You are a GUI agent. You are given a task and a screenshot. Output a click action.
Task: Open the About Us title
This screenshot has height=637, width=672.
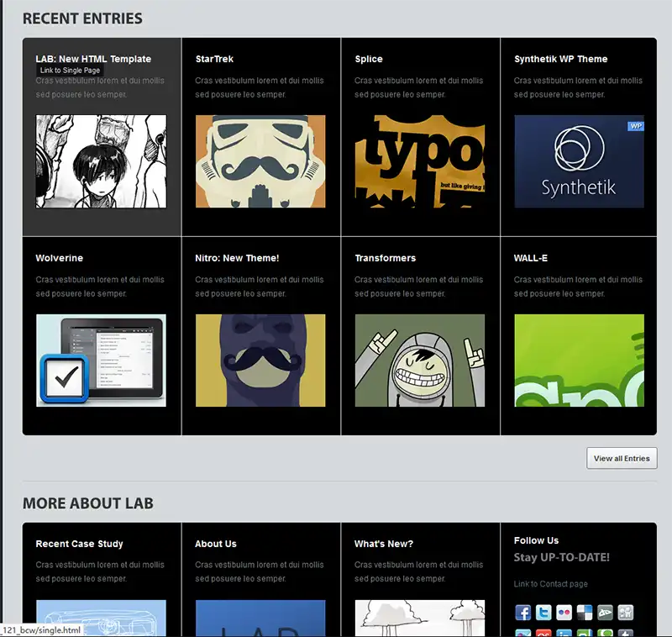216,544
